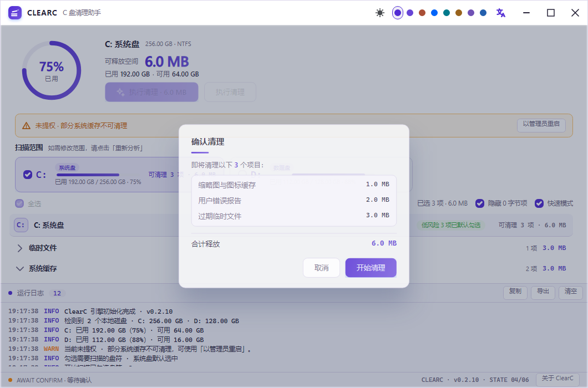
Task: Pick the purple swatch next to the rust-red one
Action: click(x=410, y=13)
